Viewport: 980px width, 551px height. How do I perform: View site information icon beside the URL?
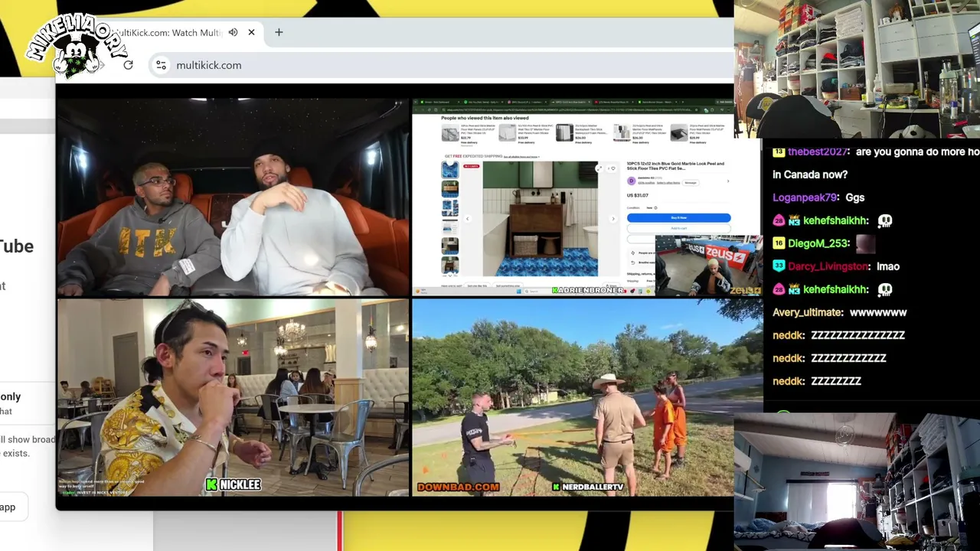161,65
